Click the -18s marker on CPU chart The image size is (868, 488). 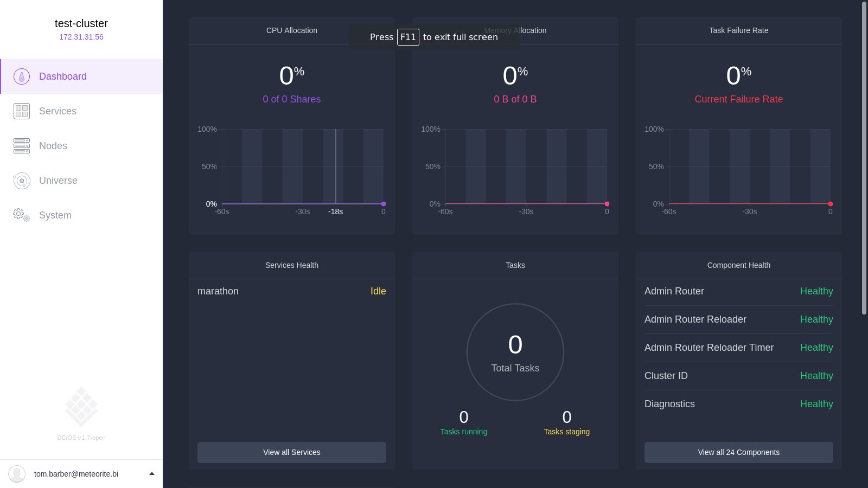click(335, 211)
